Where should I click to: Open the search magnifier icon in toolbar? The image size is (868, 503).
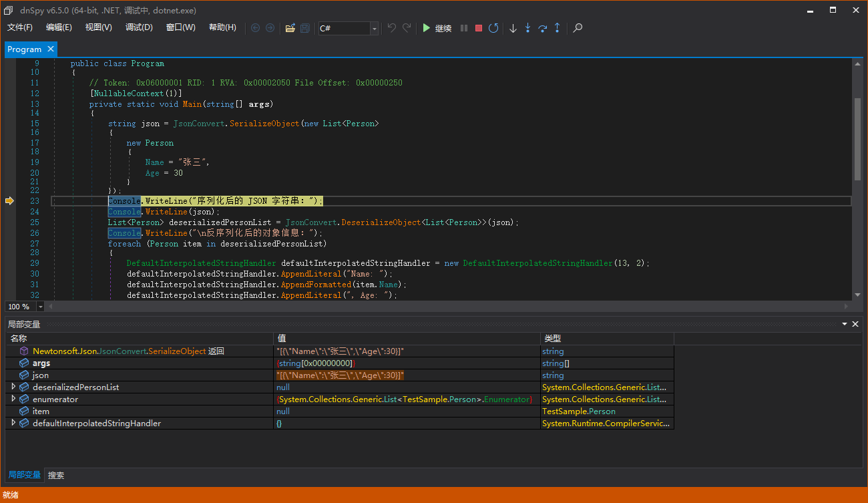pyautogui.click(x=578, y=28)
